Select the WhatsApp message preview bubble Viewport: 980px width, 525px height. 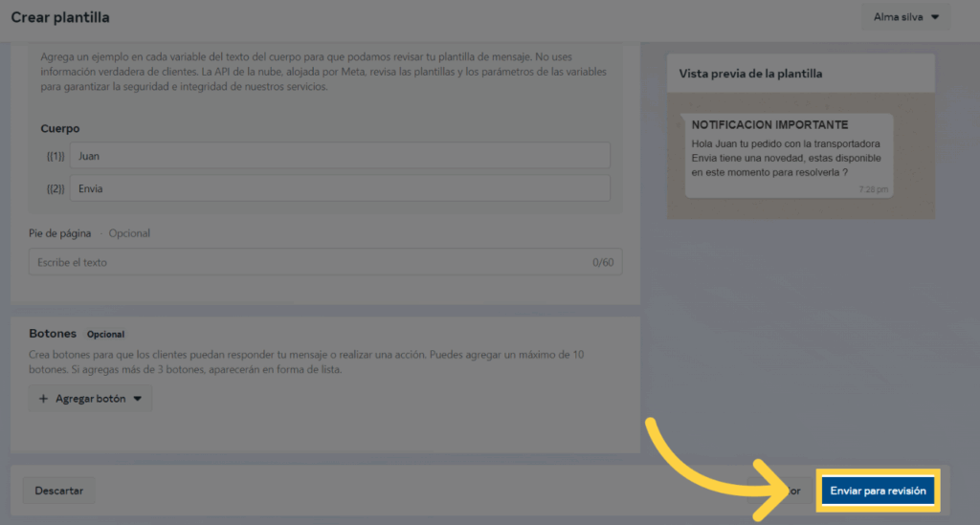787,155
